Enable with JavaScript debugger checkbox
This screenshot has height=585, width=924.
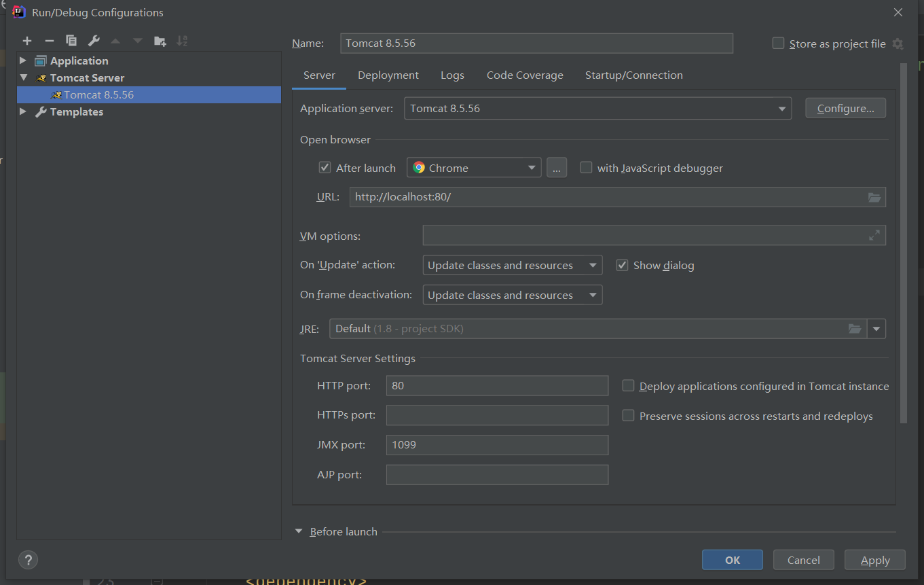coord(586,168)
